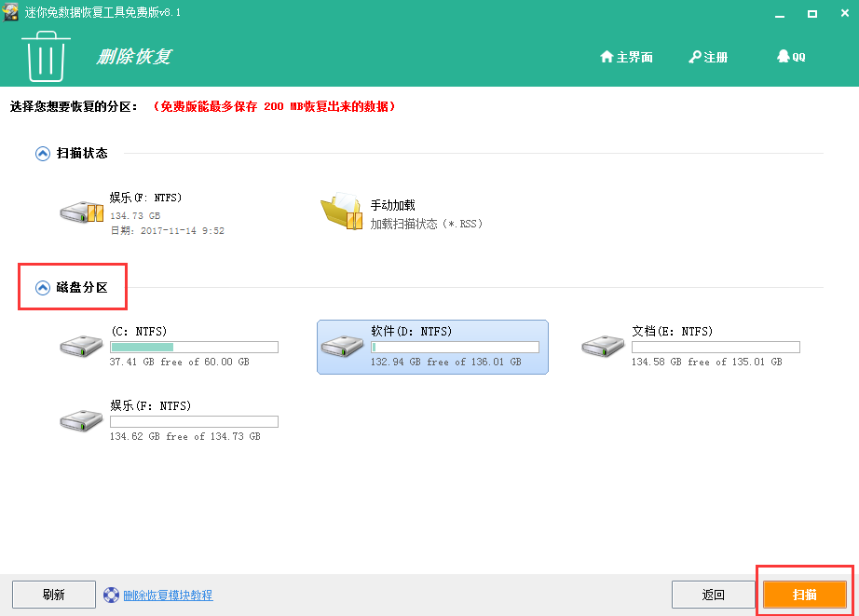Click the 返回 back button
The image size is (859, 616).
pos(714,595)
